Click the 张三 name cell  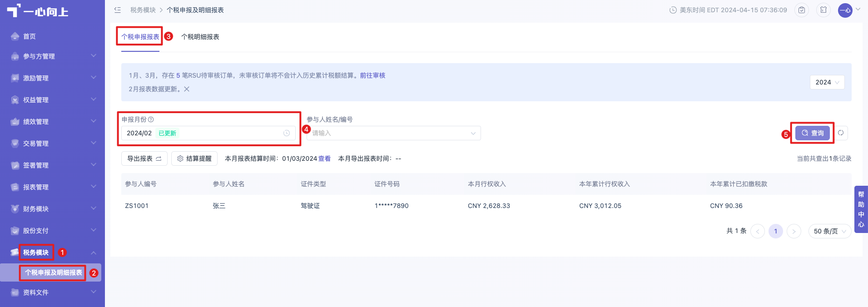(219, 206)
